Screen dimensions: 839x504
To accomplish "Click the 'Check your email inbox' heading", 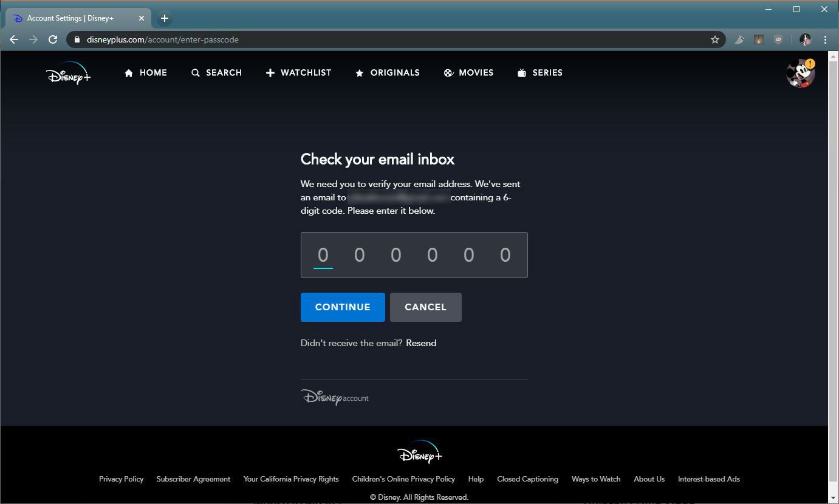I will (377, 159).
